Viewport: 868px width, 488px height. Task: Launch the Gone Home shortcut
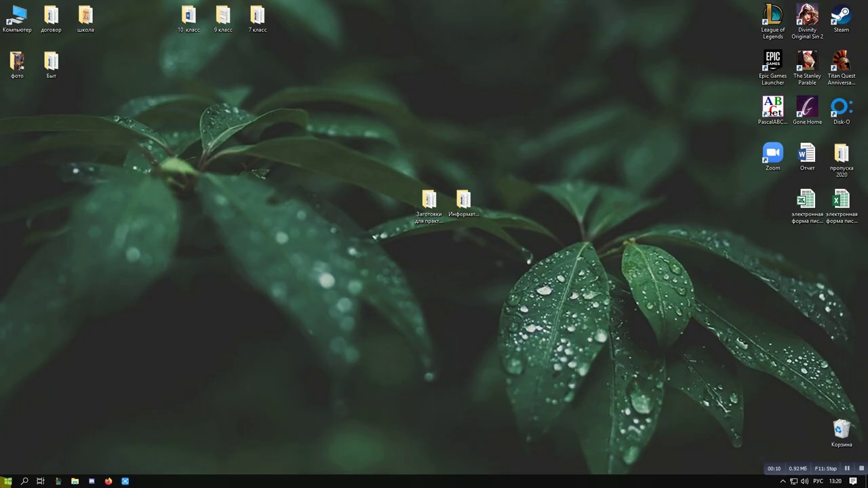coord(807,110)
